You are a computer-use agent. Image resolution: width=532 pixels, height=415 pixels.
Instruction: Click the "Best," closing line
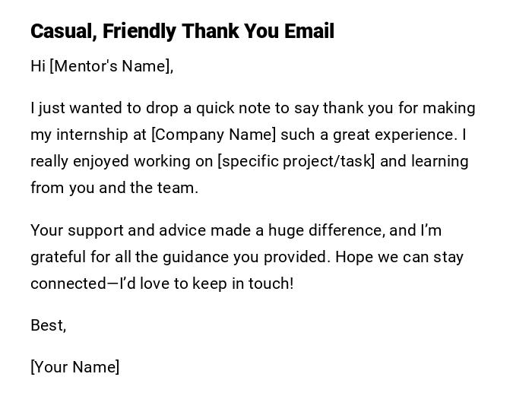coord(48,325)
